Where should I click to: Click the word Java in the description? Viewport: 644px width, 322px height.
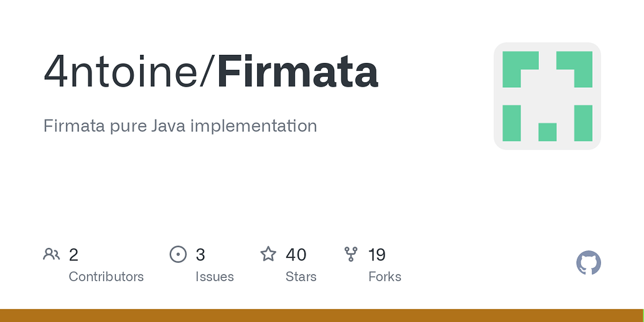(167, 126)
